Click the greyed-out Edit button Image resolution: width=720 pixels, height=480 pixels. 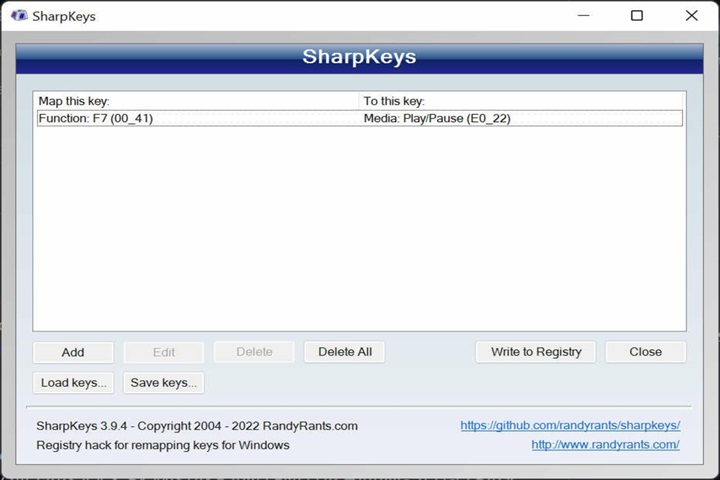coord(163,352)
